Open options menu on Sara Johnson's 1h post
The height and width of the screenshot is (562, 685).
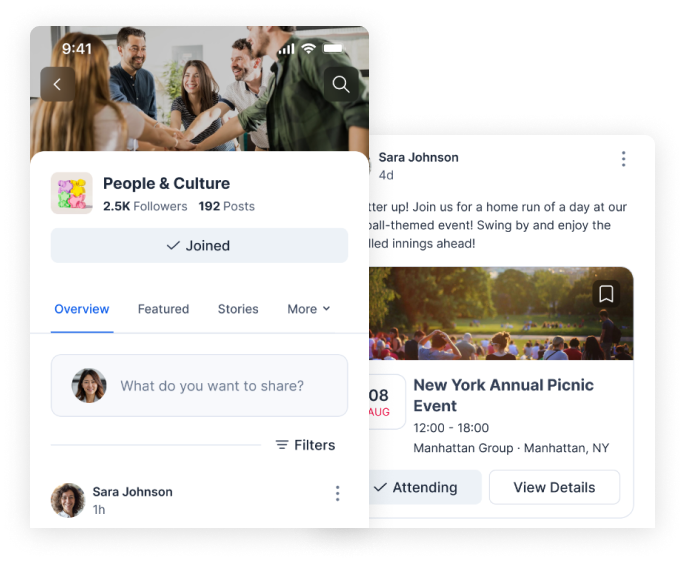pos(337,493)
